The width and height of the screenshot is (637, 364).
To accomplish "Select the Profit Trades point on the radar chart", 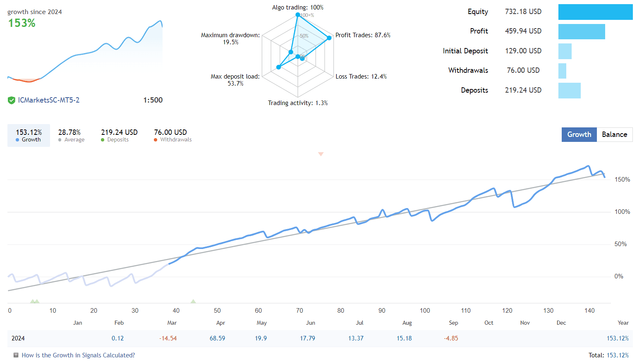I will (329, 38).
